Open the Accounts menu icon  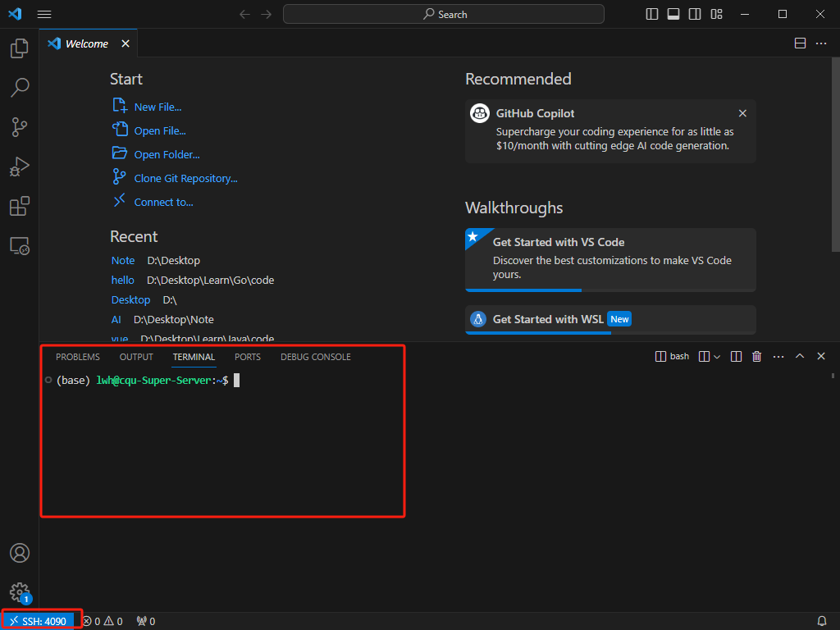[20, 553]
